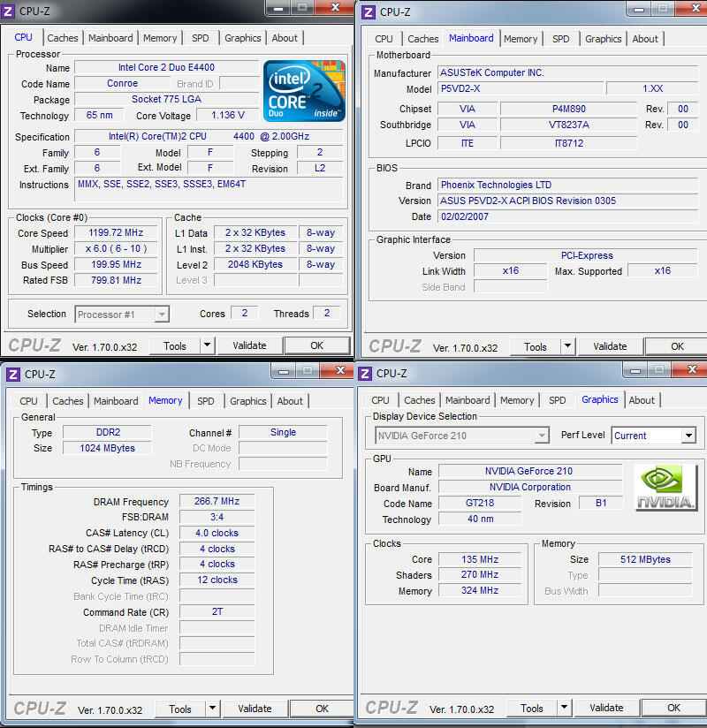Close the Graphics CPU-Z window
707x728 pixels.
(692, 370)
